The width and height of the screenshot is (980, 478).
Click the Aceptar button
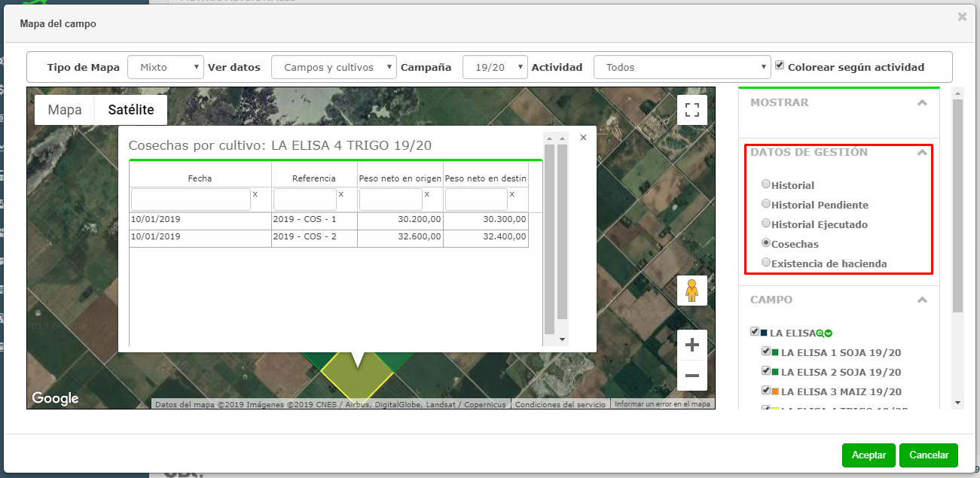click(x=869, y=455)
